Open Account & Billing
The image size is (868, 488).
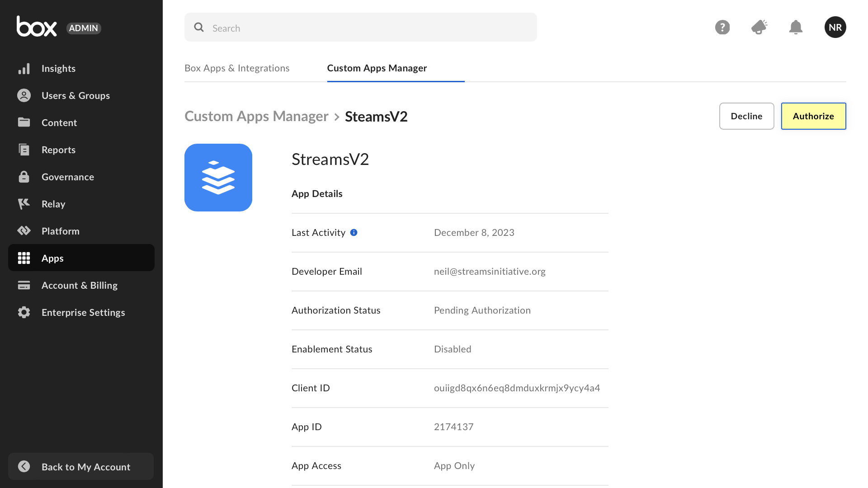[81, 285]
